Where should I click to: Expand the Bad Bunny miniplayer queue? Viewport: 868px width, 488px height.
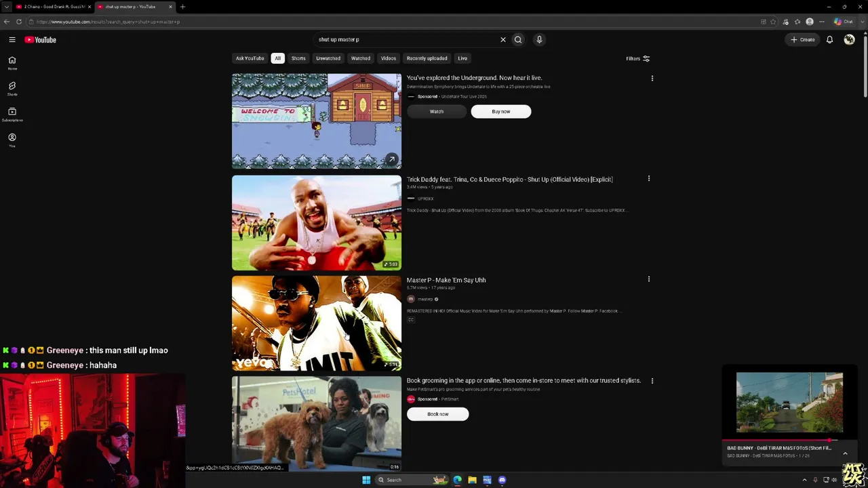[x=845, y=453]
